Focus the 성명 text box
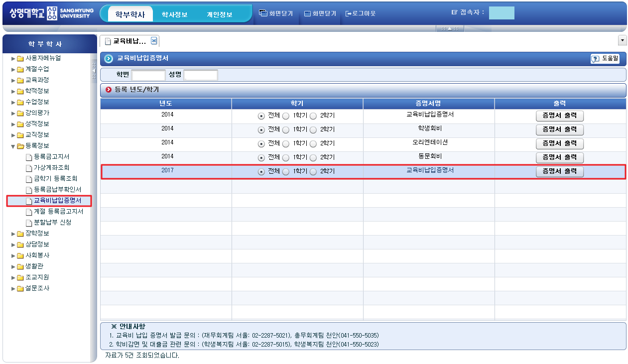The width and height of the screenshot is (628, 364). (x=201, y=75)
